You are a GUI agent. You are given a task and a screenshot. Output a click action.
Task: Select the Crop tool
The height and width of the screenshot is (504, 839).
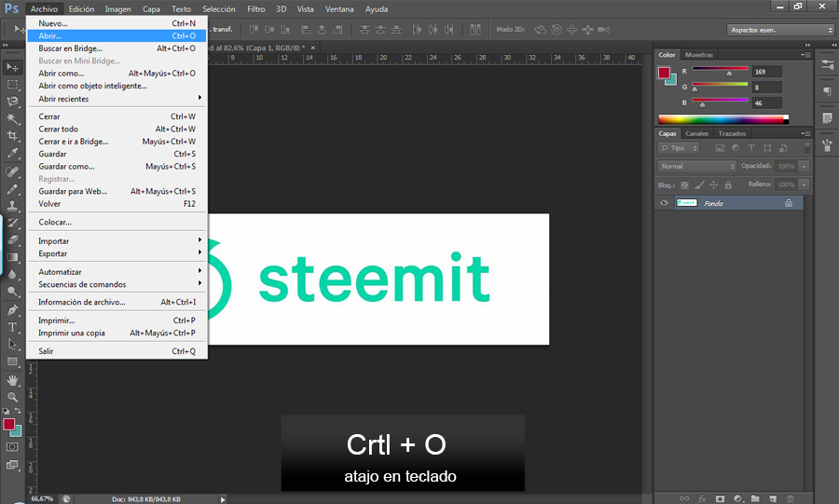point(12,136)
